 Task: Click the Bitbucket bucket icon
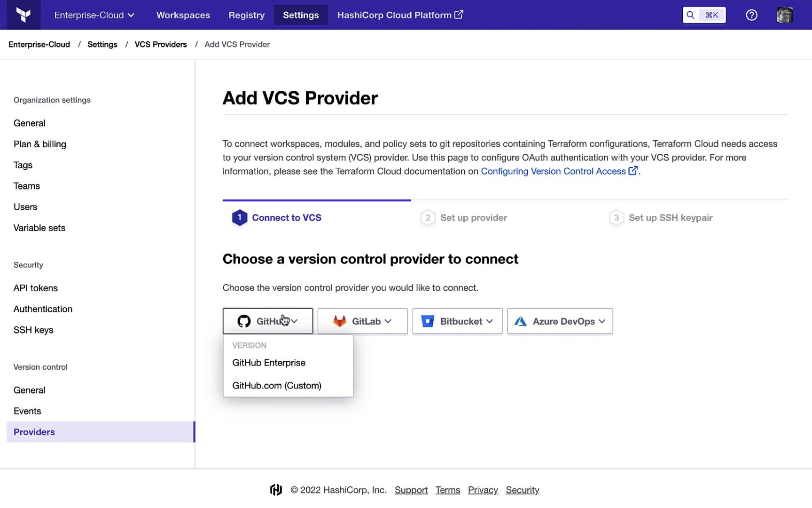428,321
